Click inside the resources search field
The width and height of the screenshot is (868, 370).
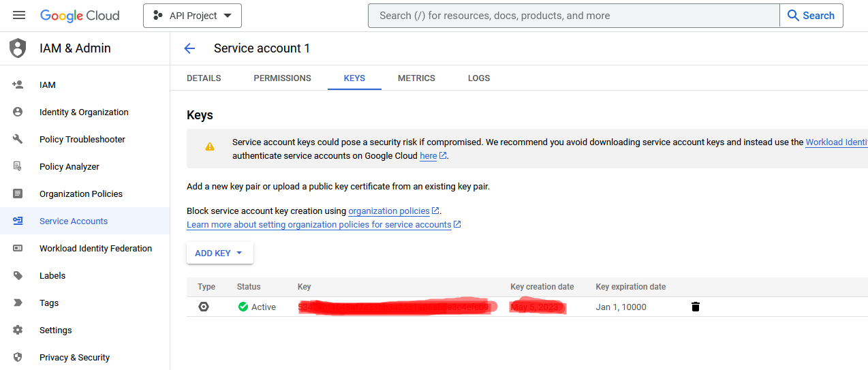click(572, 16)
